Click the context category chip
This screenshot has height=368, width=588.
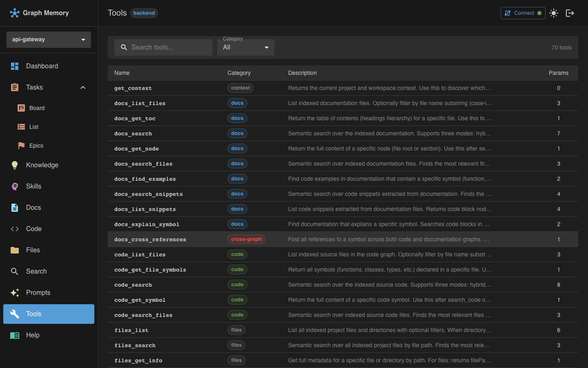click(241, 88)
